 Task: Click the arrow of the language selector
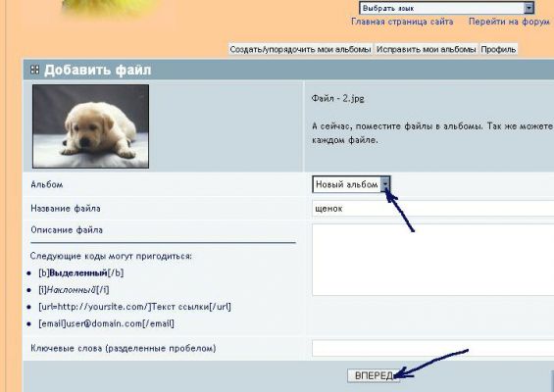(529, 8)
